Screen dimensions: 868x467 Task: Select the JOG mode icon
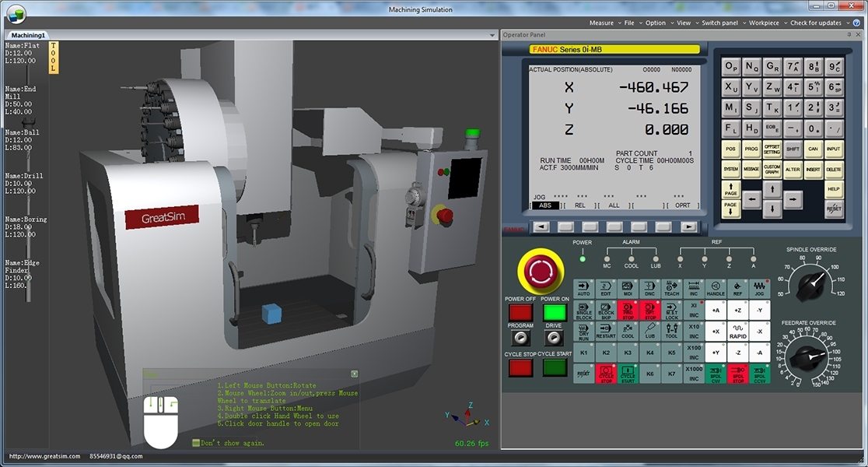click(x=760, y=289)
